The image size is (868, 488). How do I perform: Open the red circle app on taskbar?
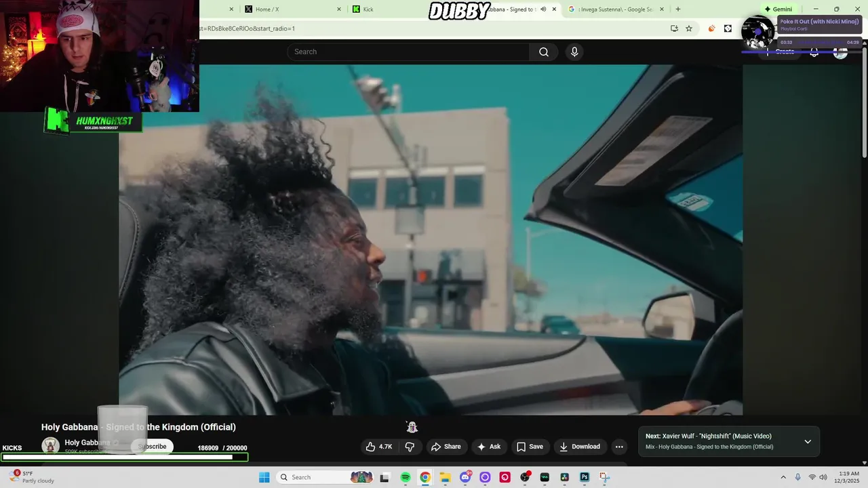pos(505,477)
